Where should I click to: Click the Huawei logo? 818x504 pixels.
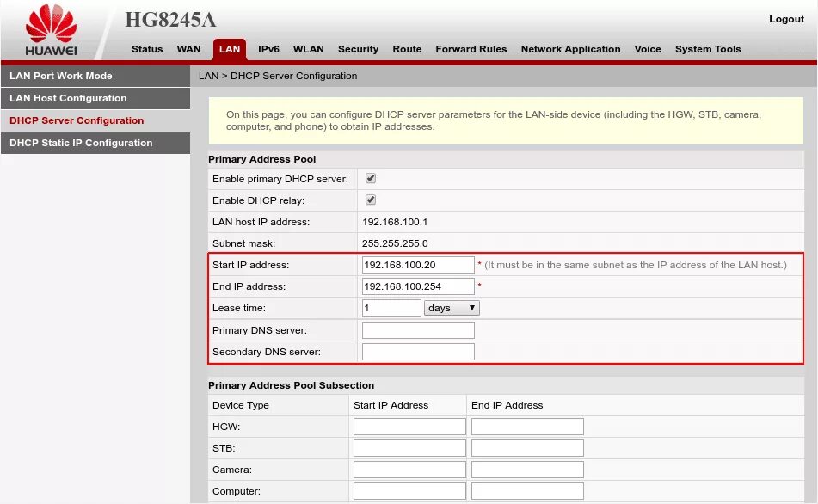(x=51, y=30)
